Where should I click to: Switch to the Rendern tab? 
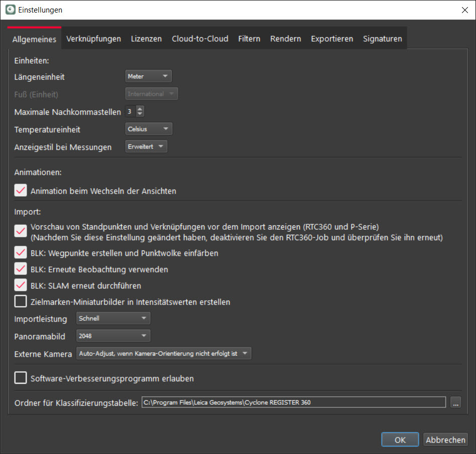(286, 39)
